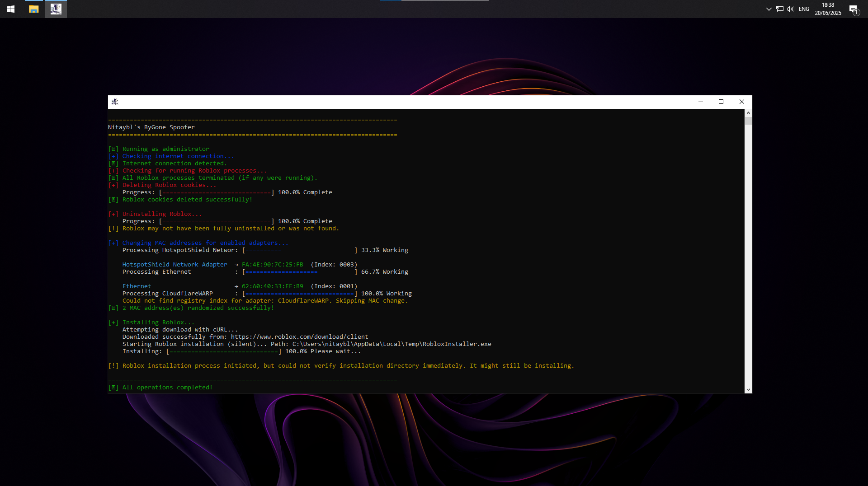Click the console scrollbar up arrow
The image size is (868, 486).
[x=748, y=113]
